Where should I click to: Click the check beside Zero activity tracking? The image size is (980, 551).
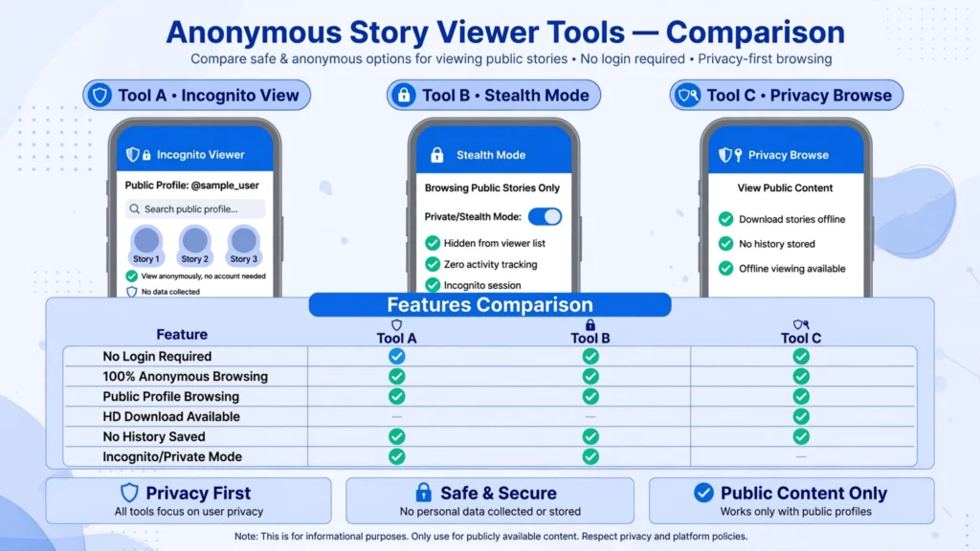coord(433,264)
